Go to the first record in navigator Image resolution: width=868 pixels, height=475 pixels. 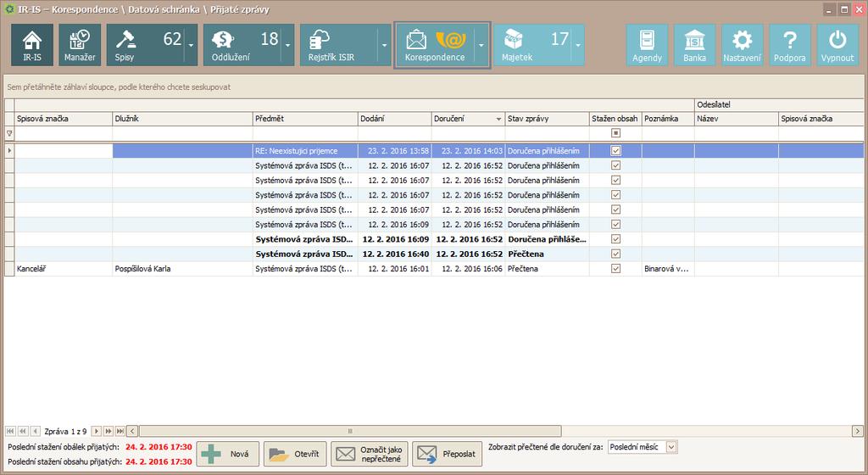[10, 431]
